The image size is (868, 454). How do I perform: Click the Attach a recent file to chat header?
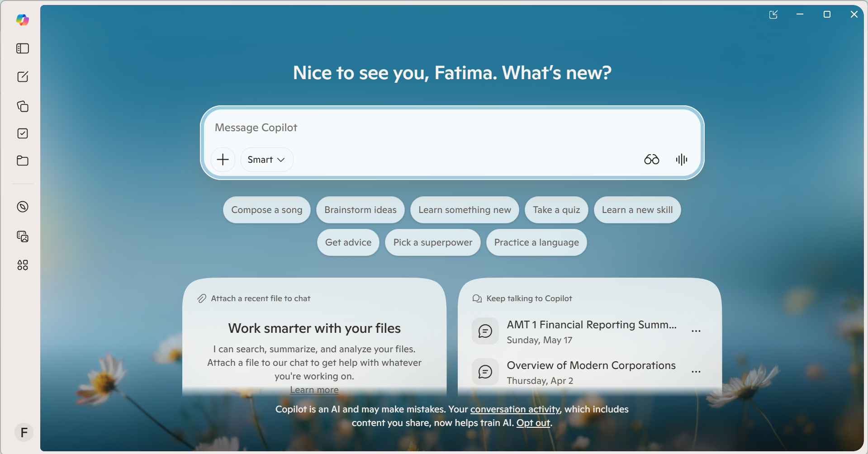coord(254,298)
